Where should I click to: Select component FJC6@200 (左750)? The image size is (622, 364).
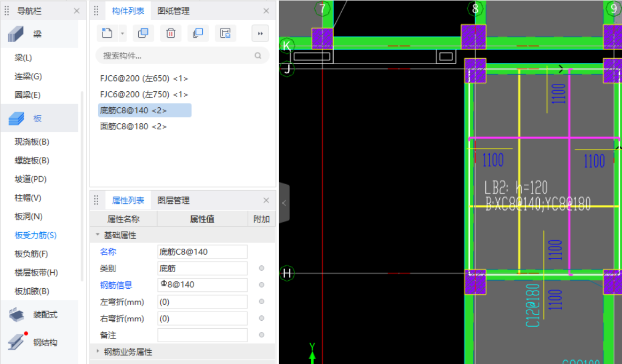click(x=144, y=94)
